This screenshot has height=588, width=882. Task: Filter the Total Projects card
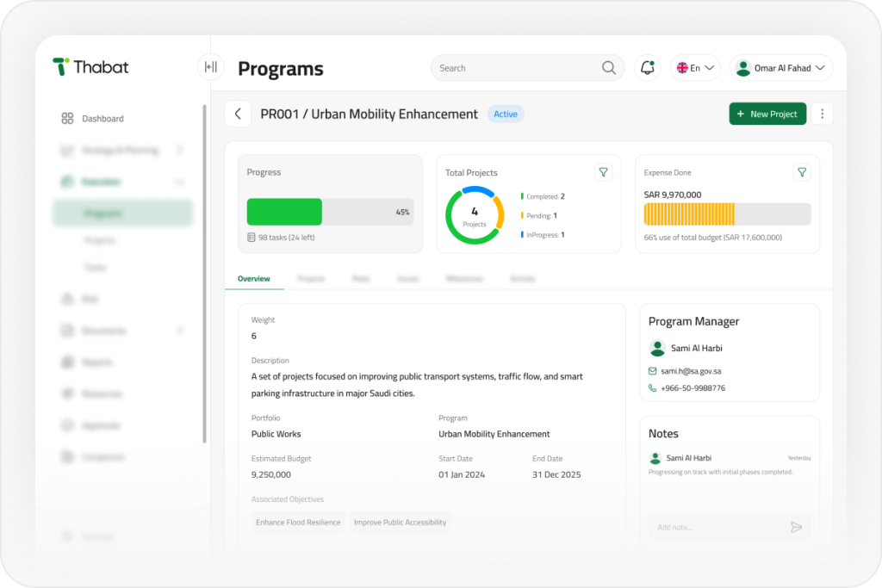tap(604, 172)
